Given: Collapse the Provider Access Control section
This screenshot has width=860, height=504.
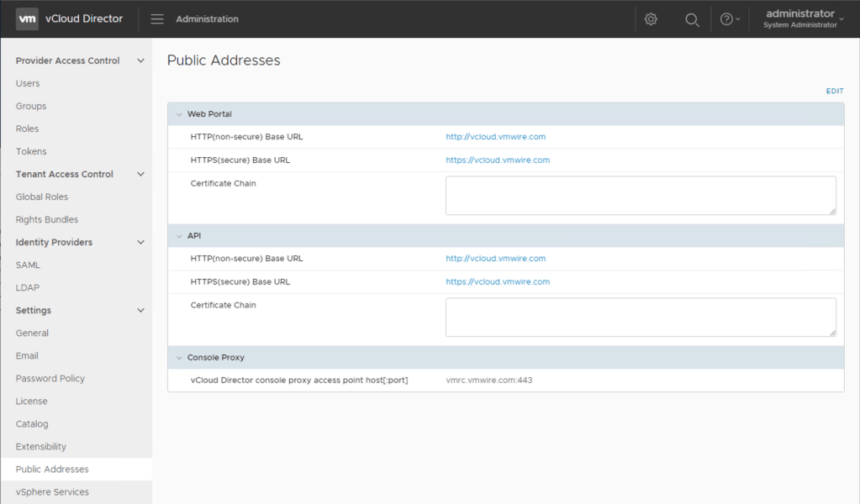Looking at the screenshot, I should [140, 60].
